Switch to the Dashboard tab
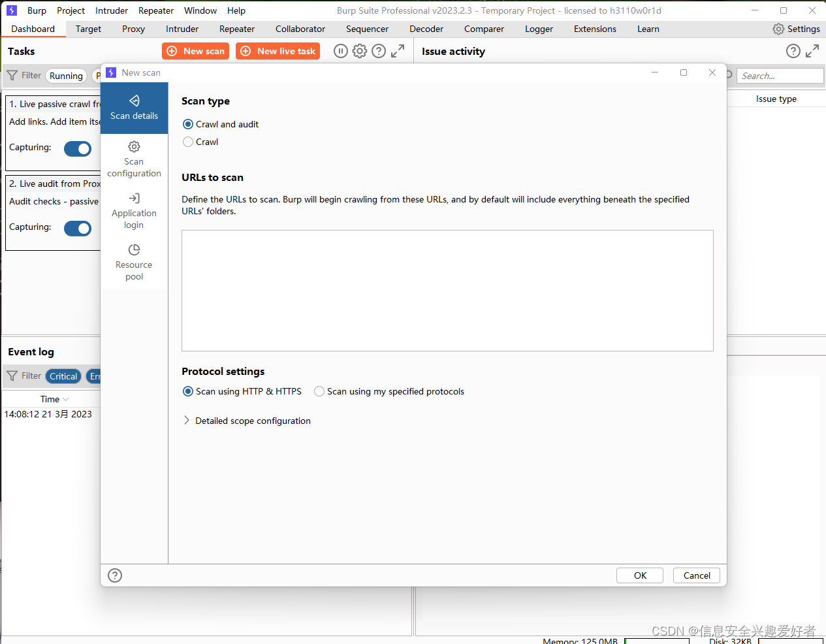 point(33,29)
